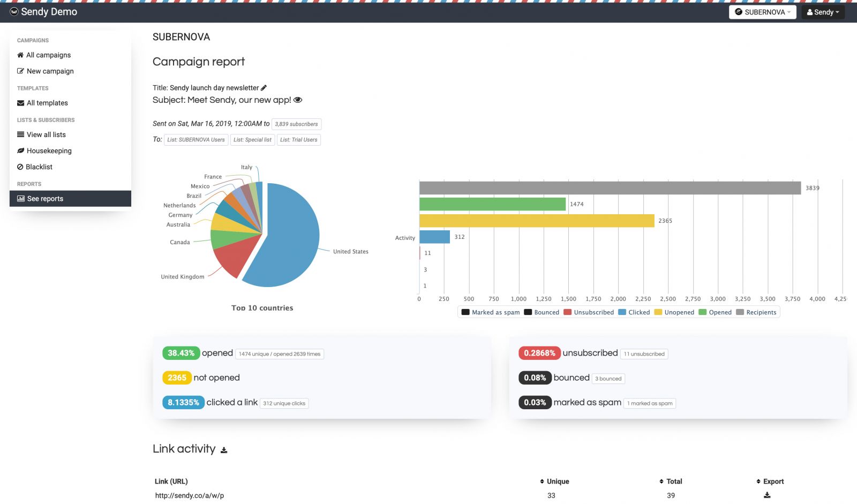Open Blacklist menu item
This screenshot has width=857, height=504.
(x=70, y=167)
